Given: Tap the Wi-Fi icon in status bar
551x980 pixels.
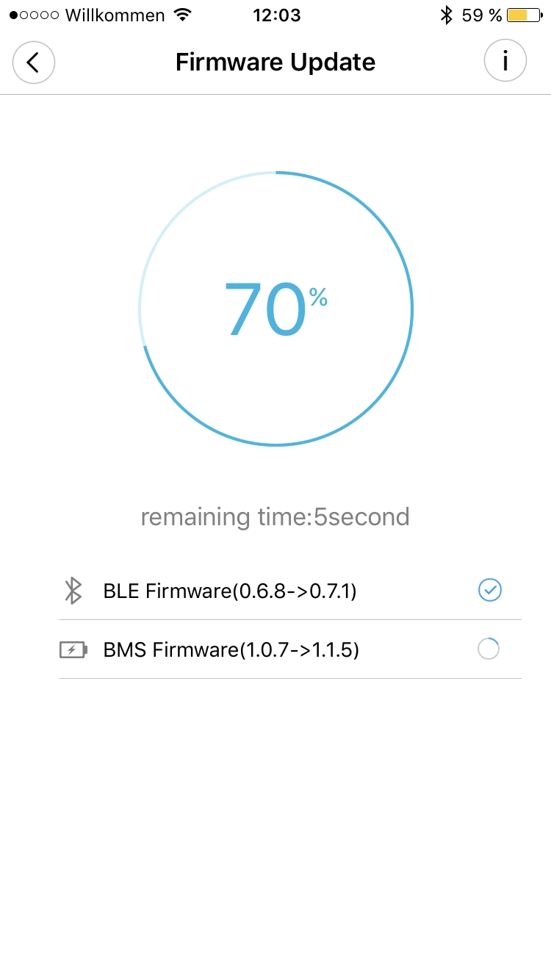Looking at the screenshot, I should [182, 15].
